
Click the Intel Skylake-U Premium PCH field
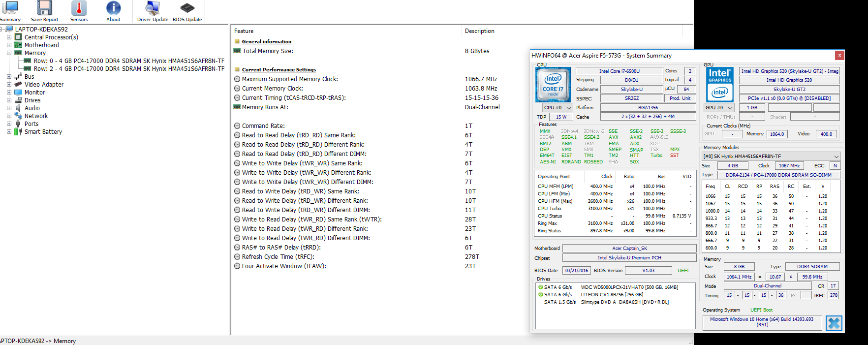629,258
